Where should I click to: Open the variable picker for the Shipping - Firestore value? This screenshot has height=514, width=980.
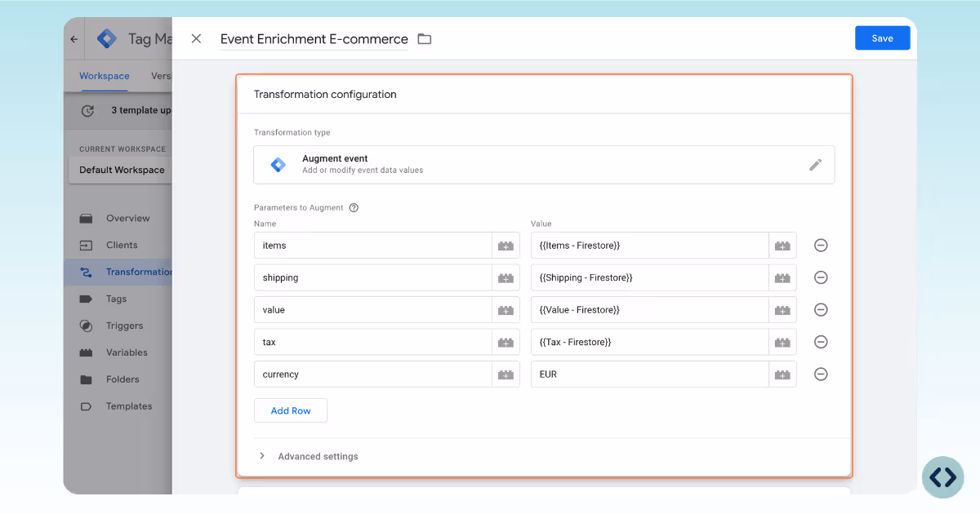[x=782, y=277]
